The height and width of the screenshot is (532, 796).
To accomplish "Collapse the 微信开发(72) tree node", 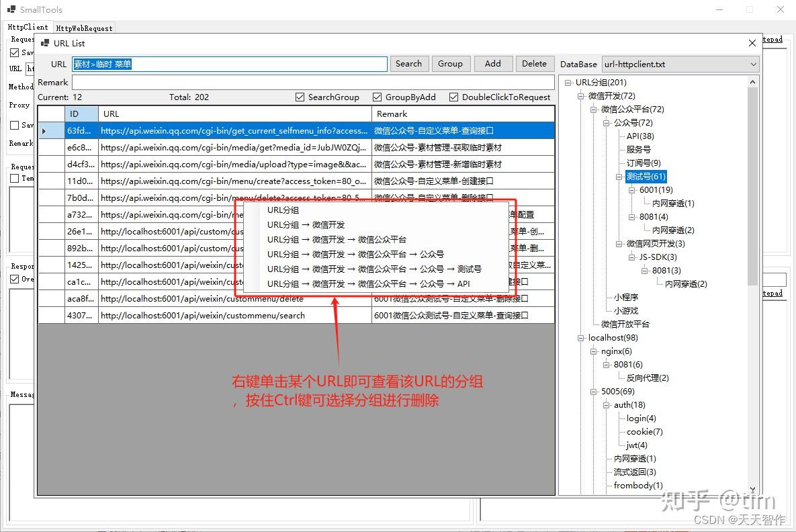I will [x=581, y=96].
